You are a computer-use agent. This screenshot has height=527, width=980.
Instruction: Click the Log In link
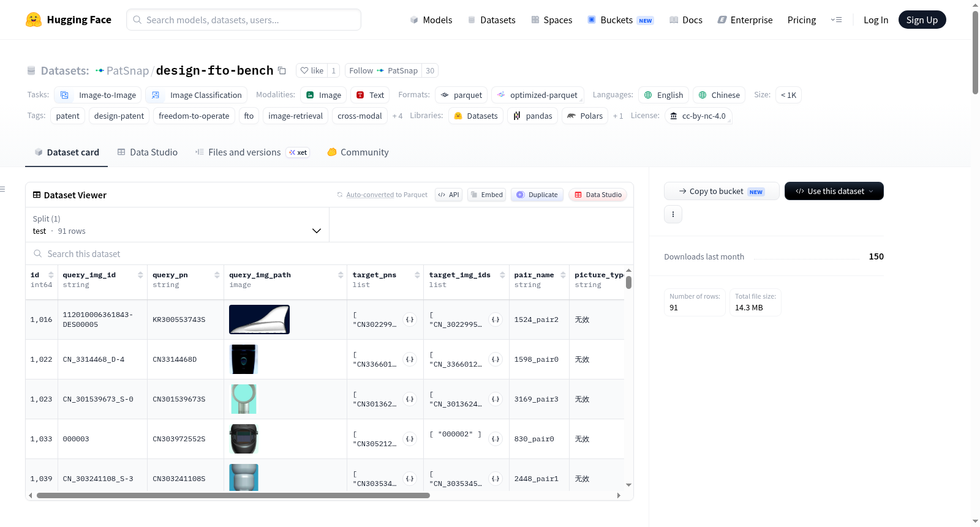pyautogui.click(x=875, y=20)
